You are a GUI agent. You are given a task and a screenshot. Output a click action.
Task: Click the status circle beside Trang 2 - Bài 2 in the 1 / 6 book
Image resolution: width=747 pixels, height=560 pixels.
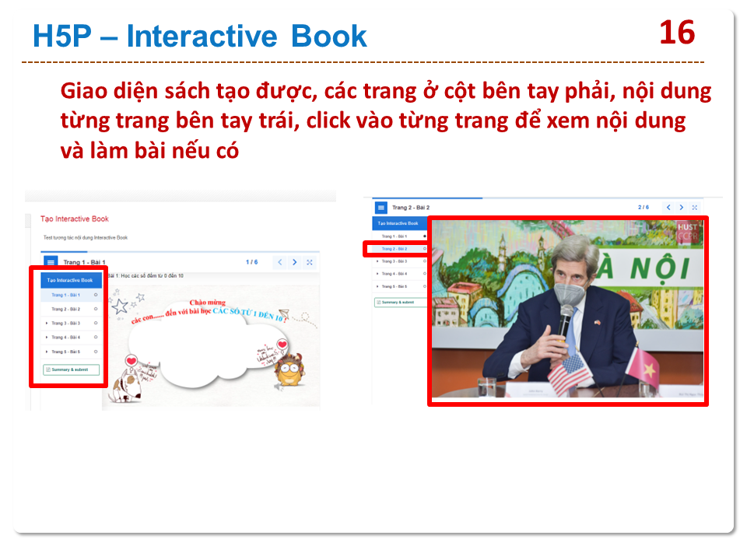pyautogui.click(x=96, y=309)
